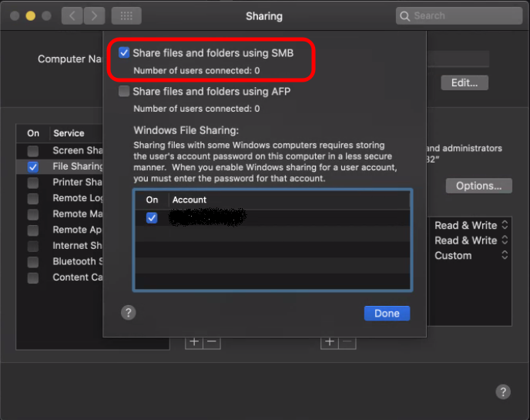The height and width of the screenshot is (420, 530).
Task: Click plus button under users list
Action: point(330,341)
